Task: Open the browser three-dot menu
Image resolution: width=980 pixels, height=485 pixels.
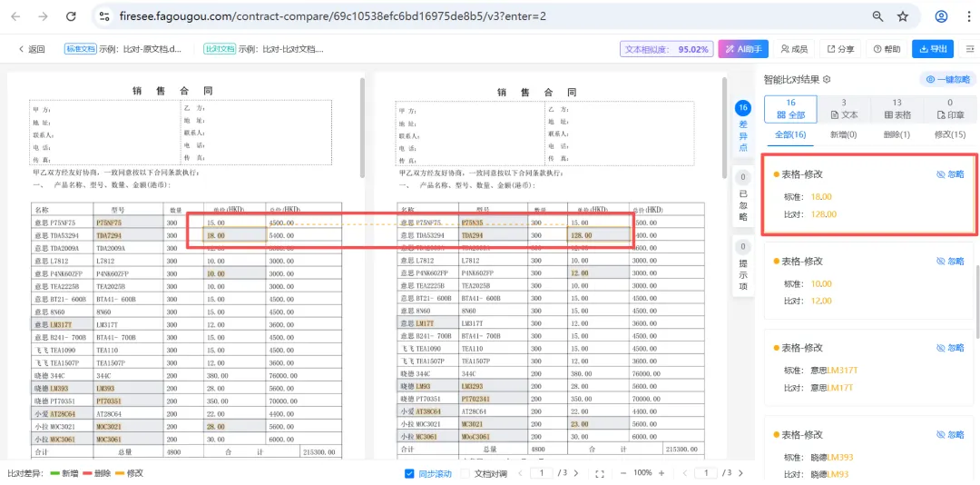Action: point(967,17)
